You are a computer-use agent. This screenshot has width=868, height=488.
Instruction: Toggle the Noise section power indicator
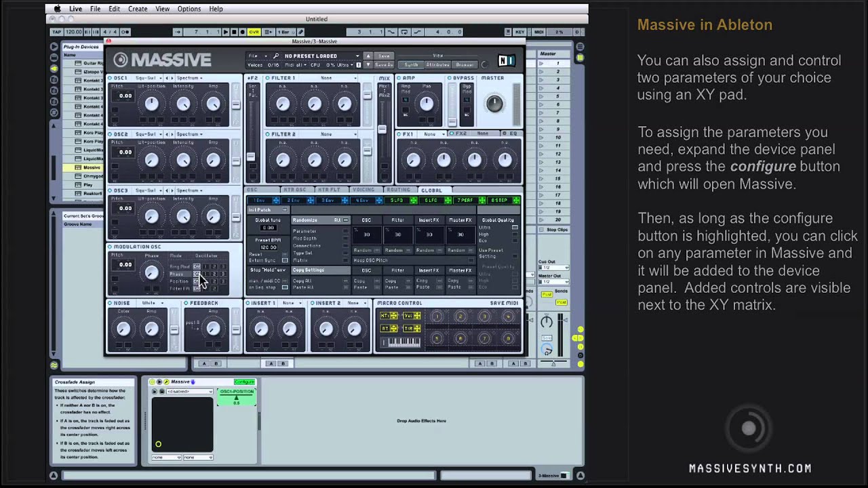[x=111, y=303]
